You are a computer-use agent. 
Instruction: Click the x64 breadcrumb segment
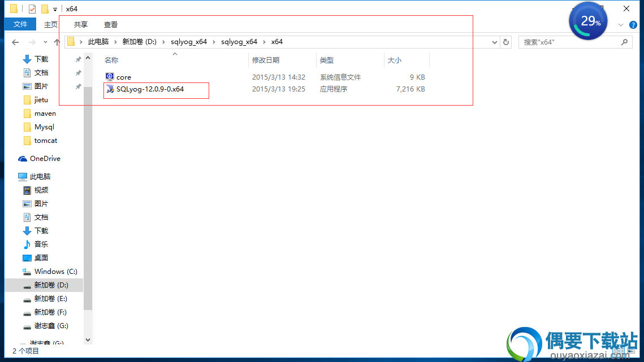277,42
